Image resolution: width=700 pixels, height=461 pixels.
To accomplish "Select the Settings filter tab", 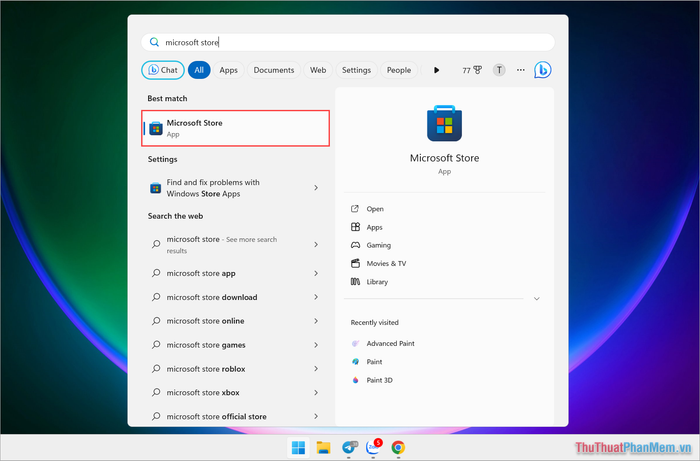I will (x=356, y=70).
